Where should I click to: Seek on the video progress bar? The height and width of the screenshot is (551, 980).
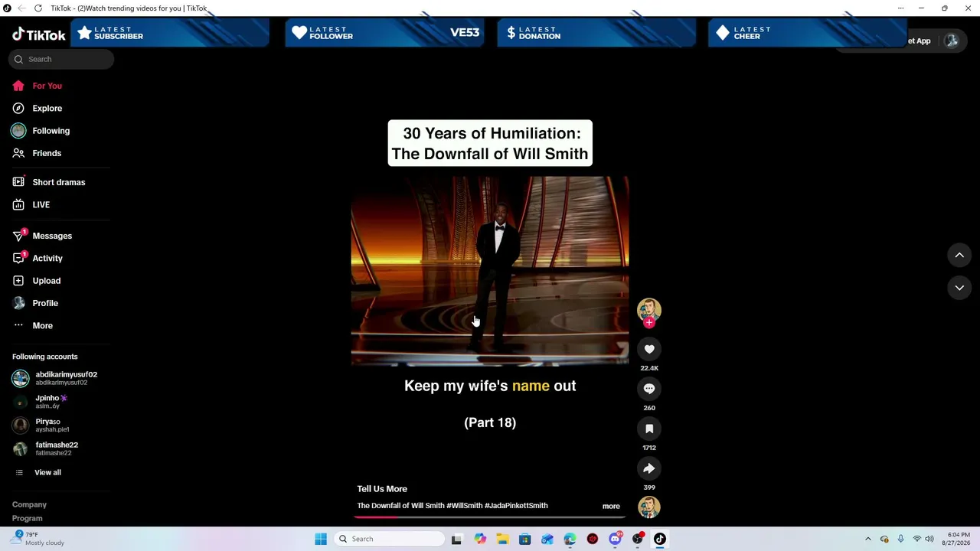[x=490, y=517]
